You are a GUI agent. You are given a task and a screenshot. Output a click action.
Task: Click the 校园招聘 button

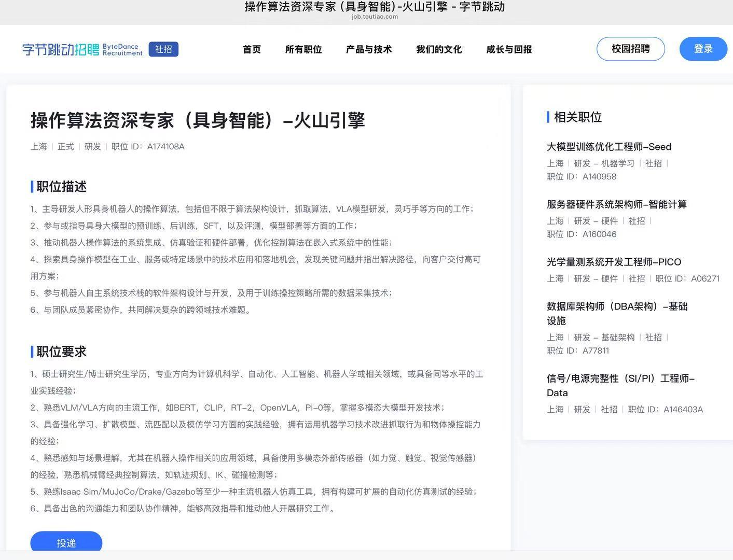pos(630,48)
